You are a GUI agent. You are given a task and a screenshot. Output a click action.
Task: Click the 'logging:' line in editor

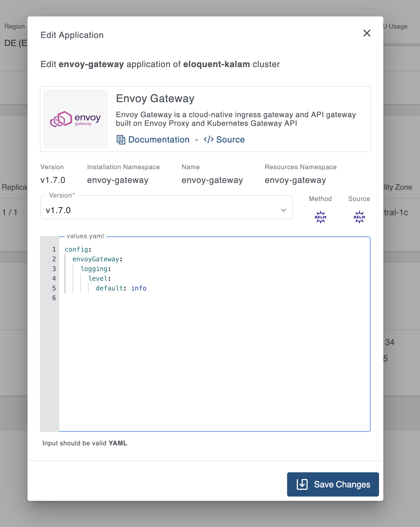click(96, 269)
